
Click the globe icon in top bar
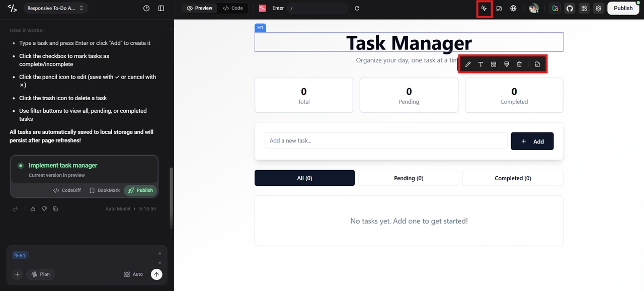[x=513, y=8]
